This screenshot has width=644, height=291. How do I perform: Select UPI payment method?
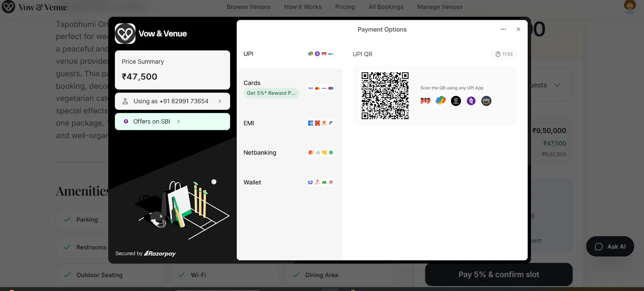(289, 54)
